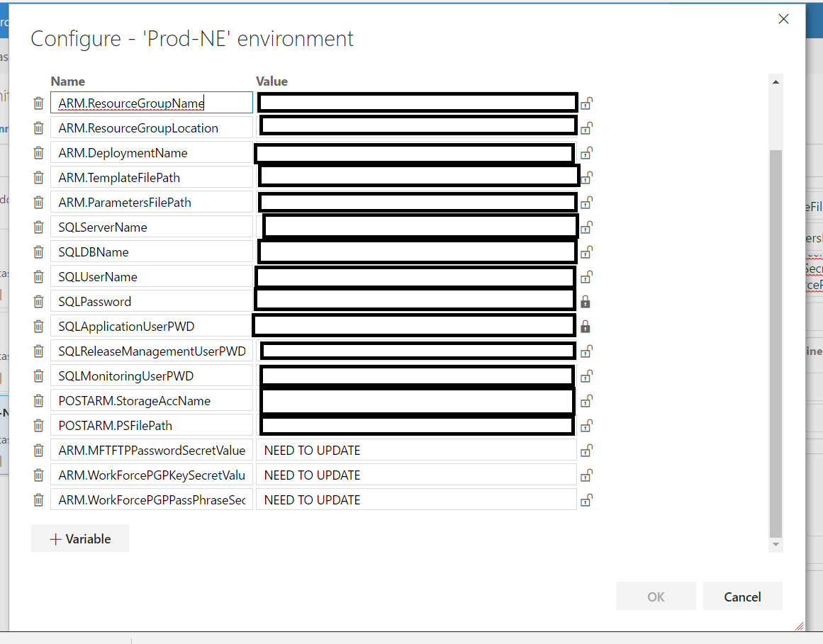Lock the ARM.MFTFTPPasswordSecretValue as secret

pos(586,450)
